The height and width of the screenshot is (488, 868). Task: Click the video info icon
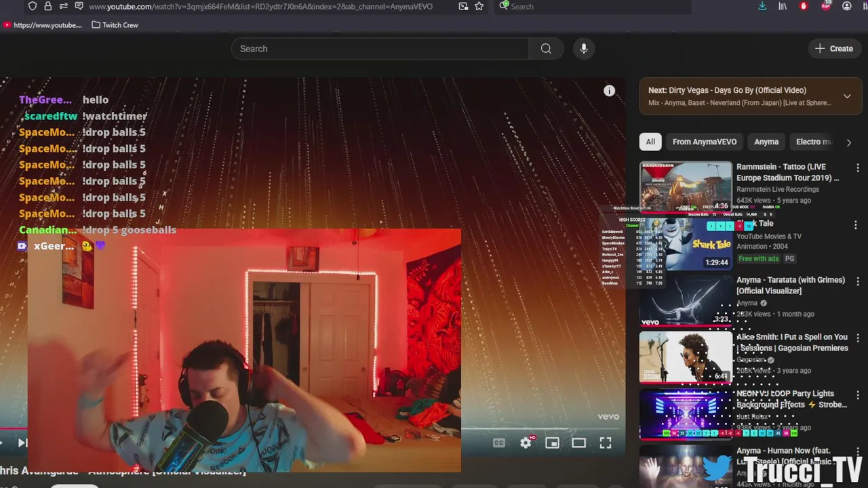tap(610, 91)
